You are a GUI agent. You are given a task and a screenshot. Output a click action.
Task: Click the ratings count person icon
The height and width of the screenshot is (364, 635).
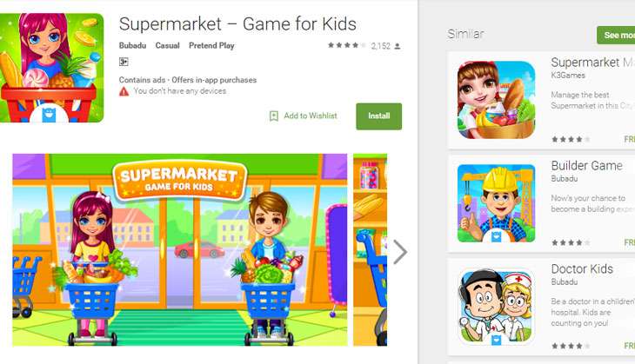point(398,46)
